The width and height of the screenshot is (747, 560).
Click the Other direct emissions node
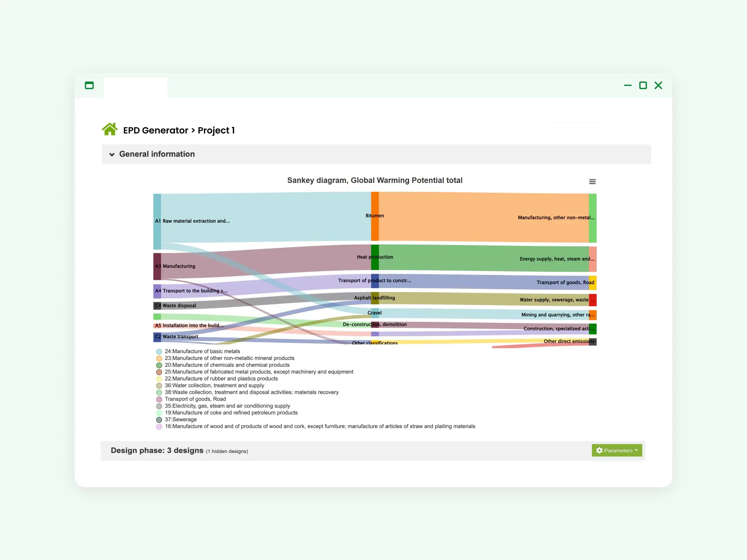tap(593, 342)
